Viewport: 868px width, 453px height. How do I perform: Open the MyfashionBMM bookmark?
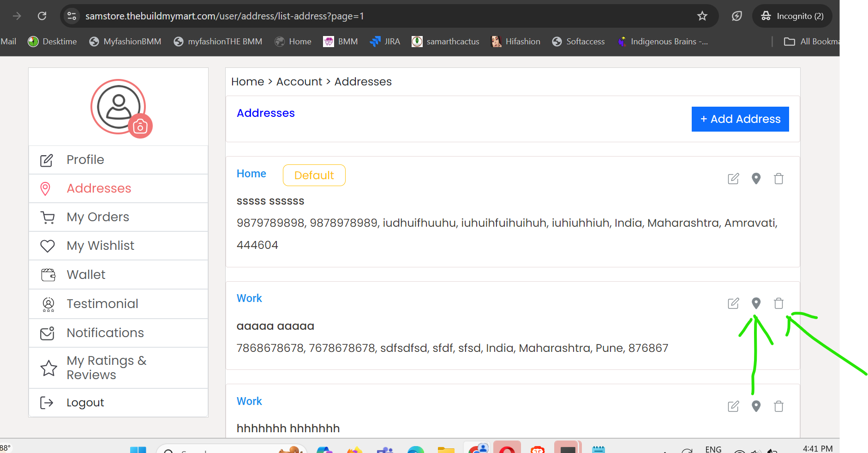tap(126, 42)
